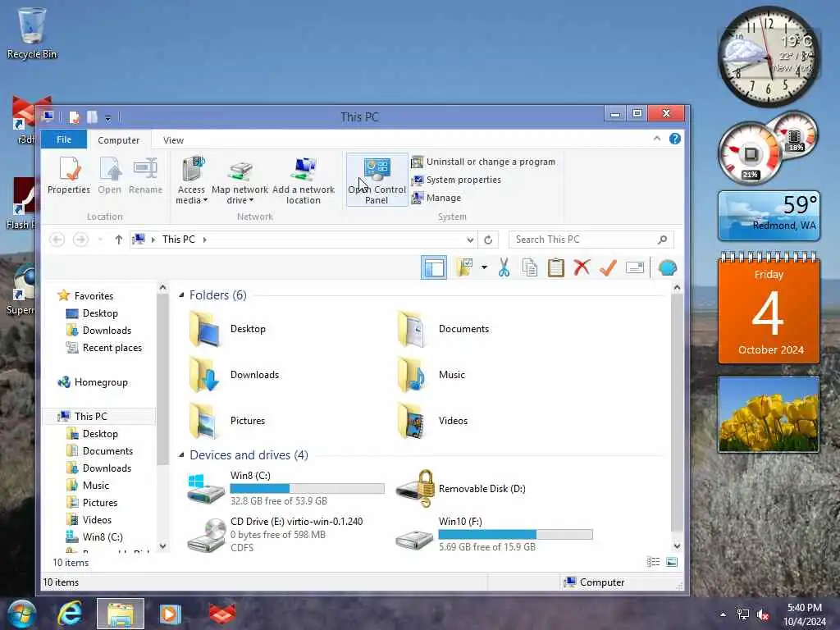Viewport: 840px width, 630px height.
Task: Select This PC tree node
Action: (x=83, y=416)
